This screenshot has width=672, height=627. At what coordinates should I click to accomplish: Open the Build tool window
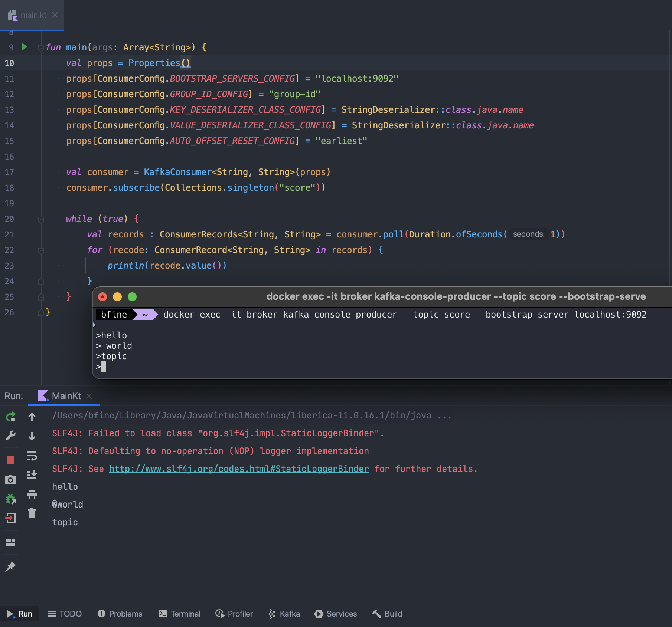coord(387,614)
